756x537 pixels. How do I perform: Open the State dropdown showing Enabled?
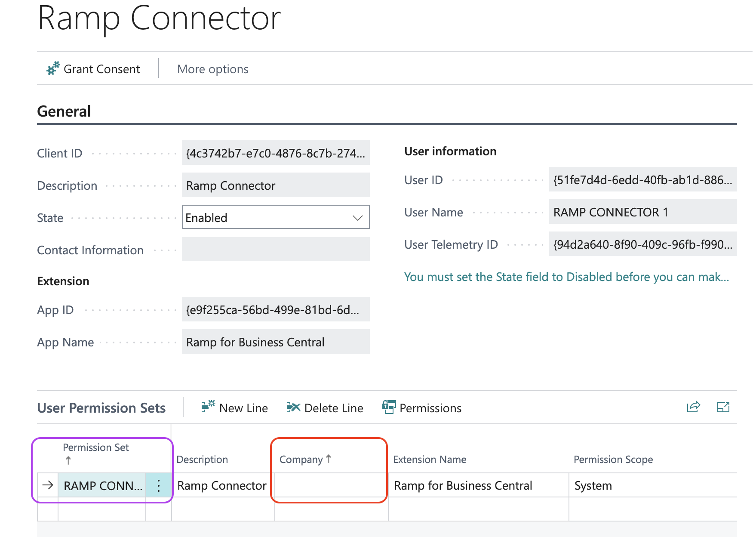[276, 217]
